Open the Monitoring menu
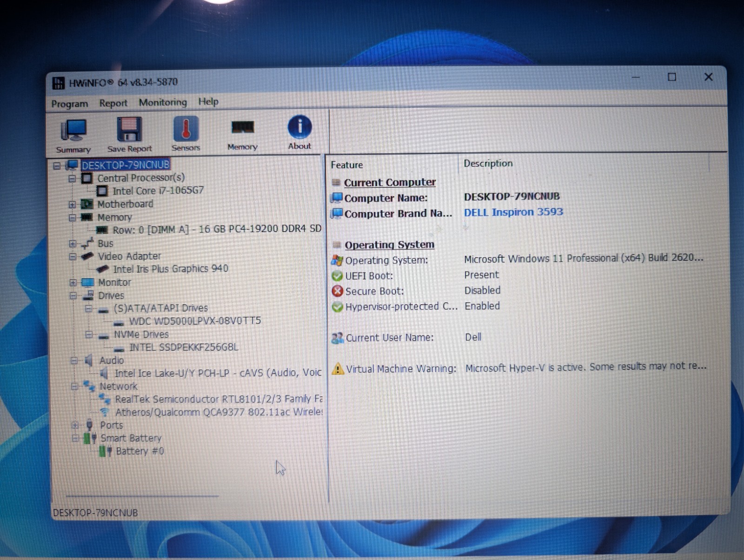The height and width of the screenshot is (560, 744). [x=163, y=102]
